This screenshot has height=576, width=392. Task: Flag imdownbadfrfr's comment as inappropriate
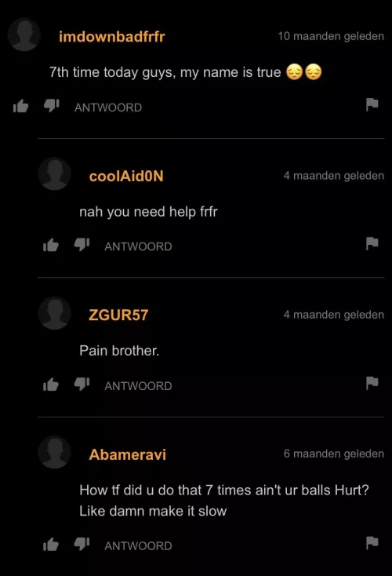(372, 104)
